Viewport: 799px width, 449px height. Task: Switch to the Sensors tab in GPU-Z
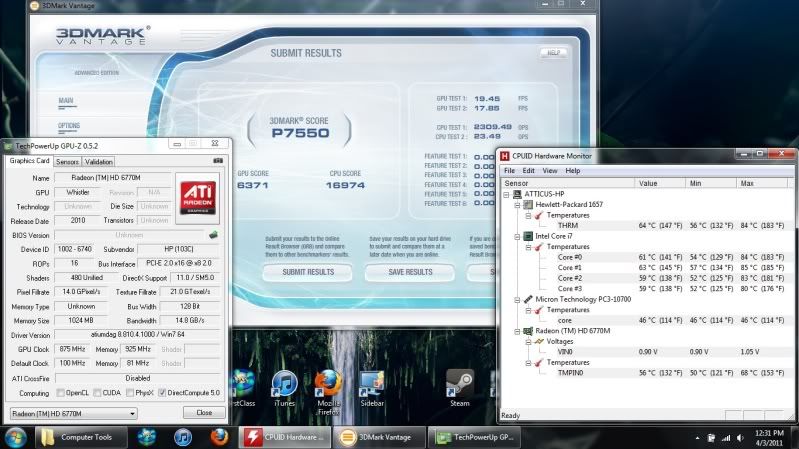coord(67,162)
